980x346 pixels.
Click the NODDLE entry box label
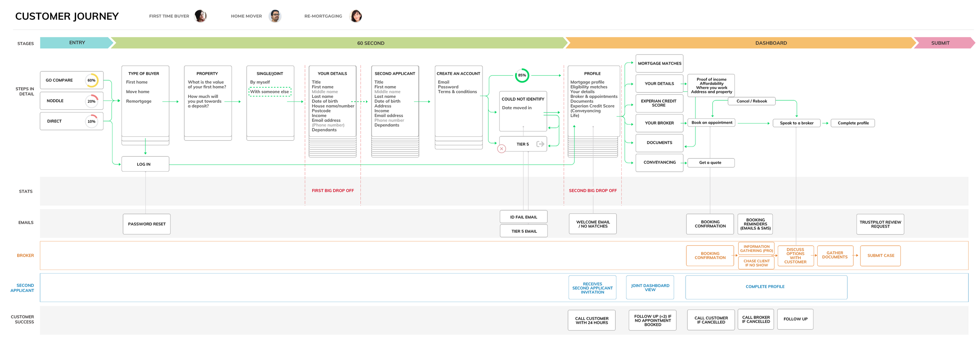pos(55,101)
